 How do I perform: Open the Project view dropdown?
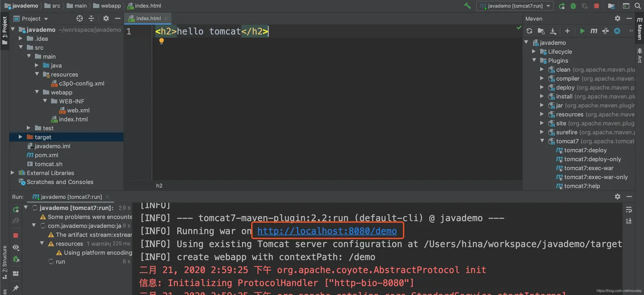pyautogui.click(x=31, y=18)
